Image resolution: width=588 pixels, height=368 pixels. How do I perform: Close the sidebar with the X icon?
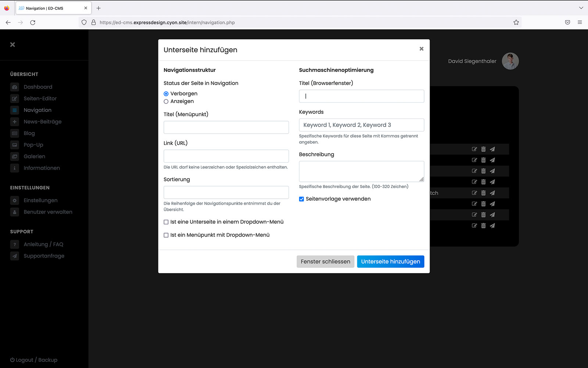[x=12, y=45]
